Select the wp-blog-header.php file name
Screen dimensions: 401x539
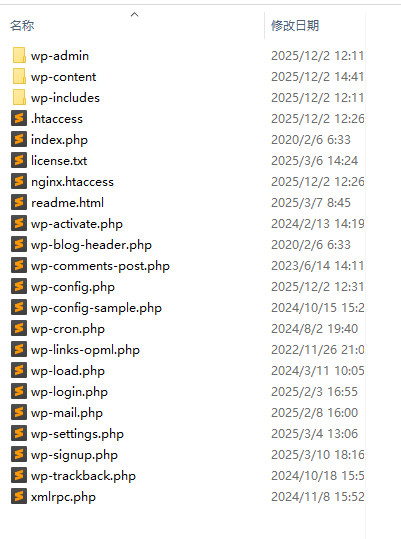click(91, 245)
